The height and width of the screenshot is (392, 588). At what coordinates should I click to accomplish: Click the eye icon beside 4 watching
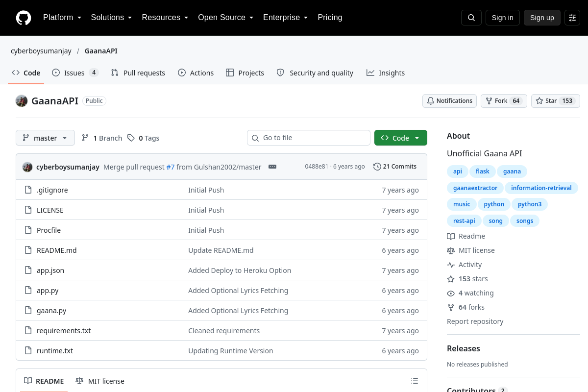(451, 293)
